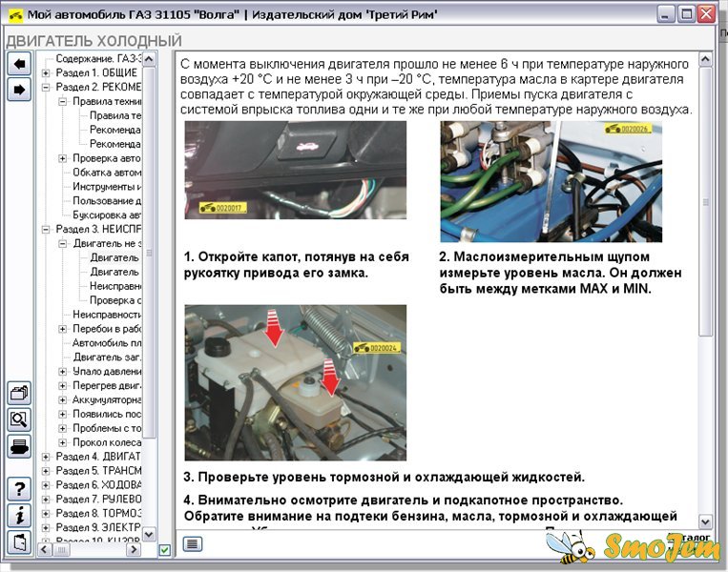Expand 'Раздел 1. ОБЩИЕ' tree node
The image size is (728, 572).
pyautogui.click(x=46, y=72)
